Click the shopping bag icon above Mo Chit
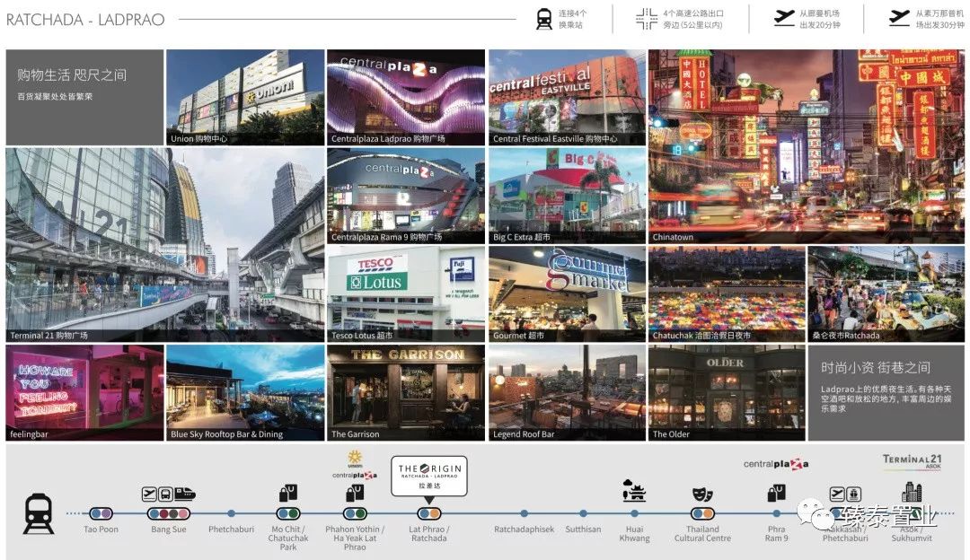This screenshot has height=560, width=970. 288,493
